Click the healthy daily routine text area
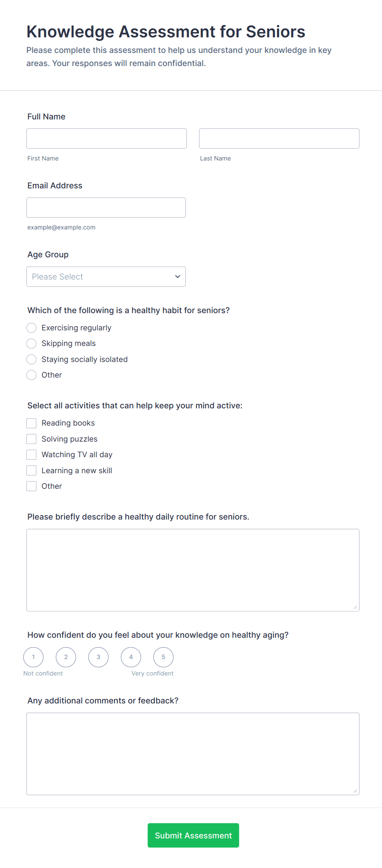 point(193,570)
